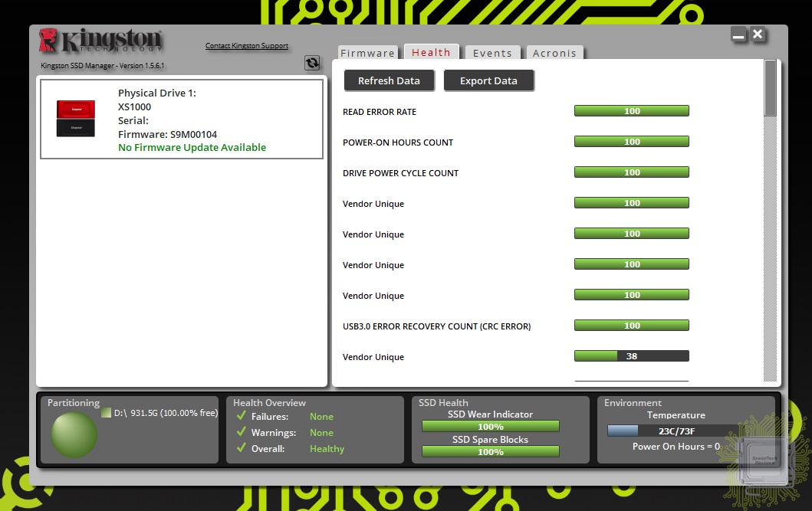Open the Events tab
Viewport: 812px width, 511px height.
[x=492, y=53]
